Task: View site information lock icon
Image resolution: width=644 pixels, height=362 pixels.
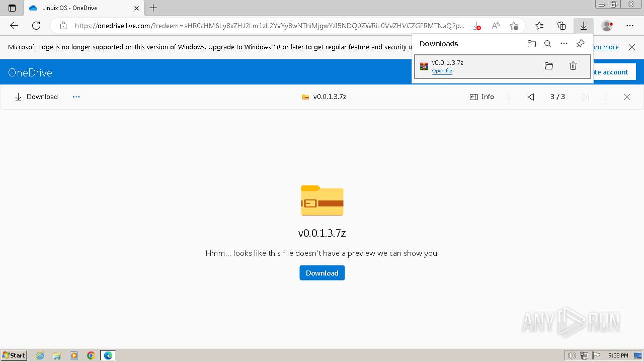Action: pos(63,26)
